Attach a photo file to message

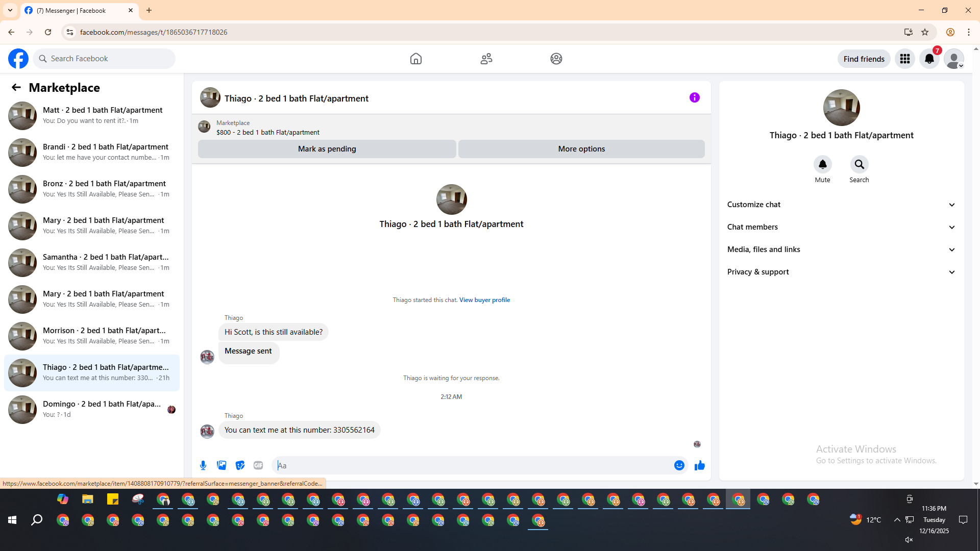[x=222, y=465]
